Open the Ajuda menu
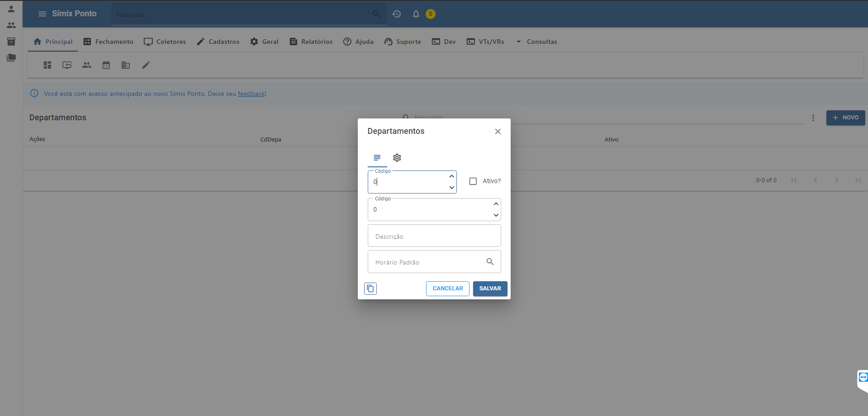 [x=358, y=42]
